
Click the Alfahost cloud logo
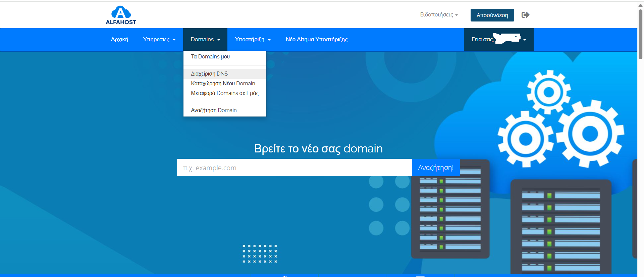121,15
